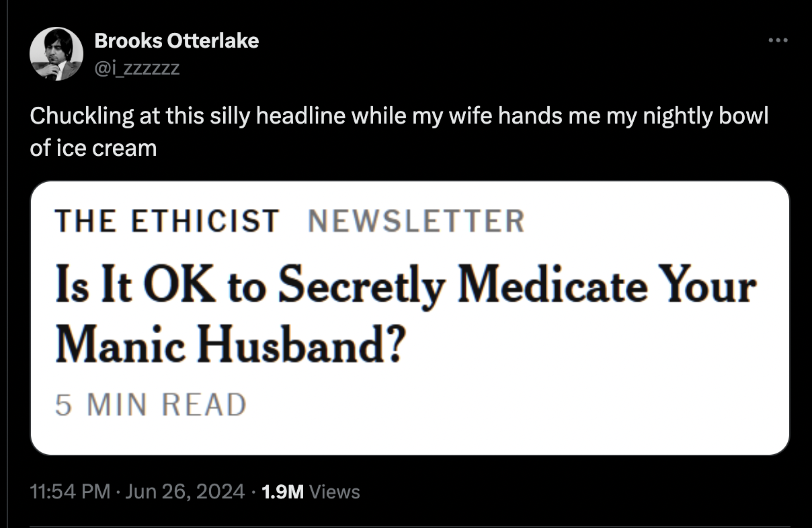Screen dimensions: 812x528
Task: Open Brooks Otterlake's profile picture
Action: pyautogui.click(x=56, y=54)
